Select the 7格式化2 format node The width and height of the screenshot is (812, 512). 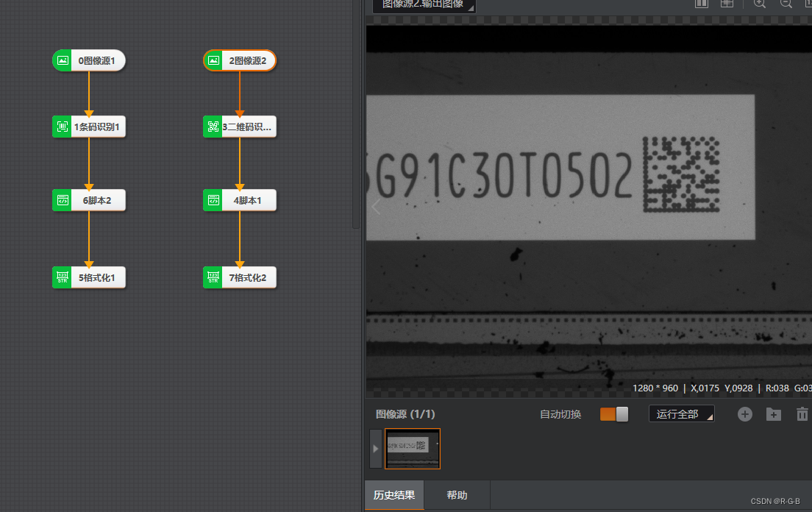(x=239, y=277)
